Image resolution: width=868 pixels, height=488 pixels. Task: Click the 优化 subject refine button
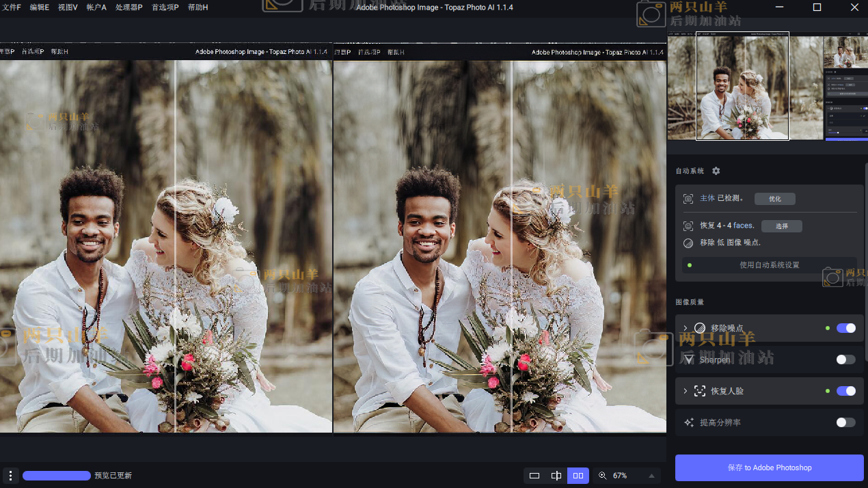[x=774, y=199]
